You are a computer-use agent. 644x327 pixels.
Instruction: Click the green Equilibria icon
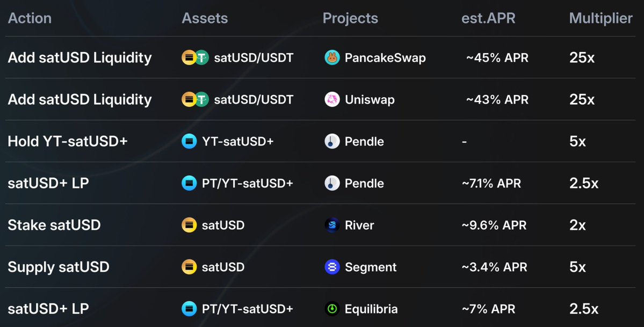[332, 309]
